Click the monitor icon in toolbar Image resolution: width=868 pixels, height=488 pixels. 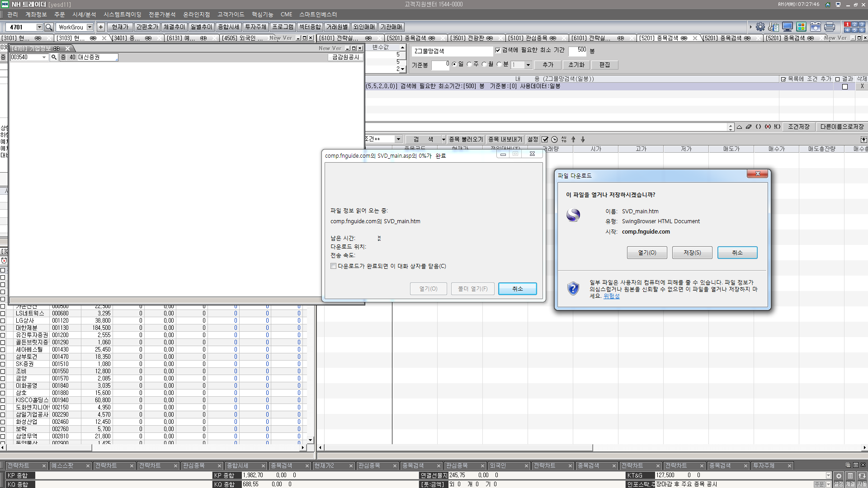coord(788,27)
